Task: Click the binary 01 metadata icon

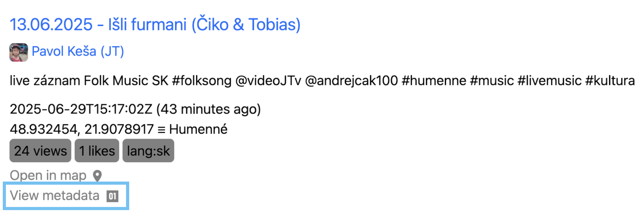Action: point(112,196)
